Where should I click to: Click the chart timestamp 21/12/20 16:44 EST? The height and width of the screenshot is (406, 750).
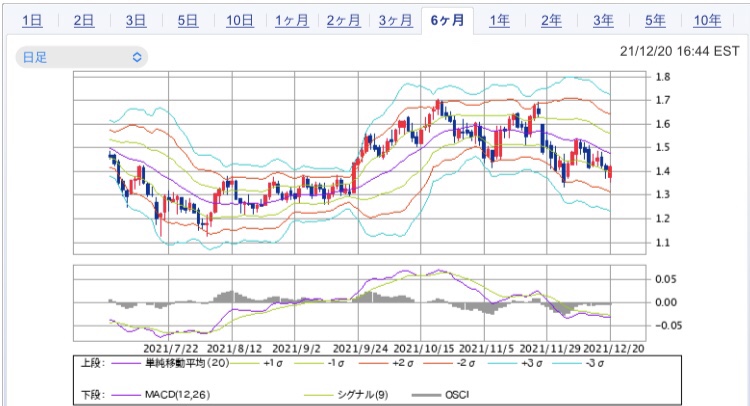pos(680,48)
